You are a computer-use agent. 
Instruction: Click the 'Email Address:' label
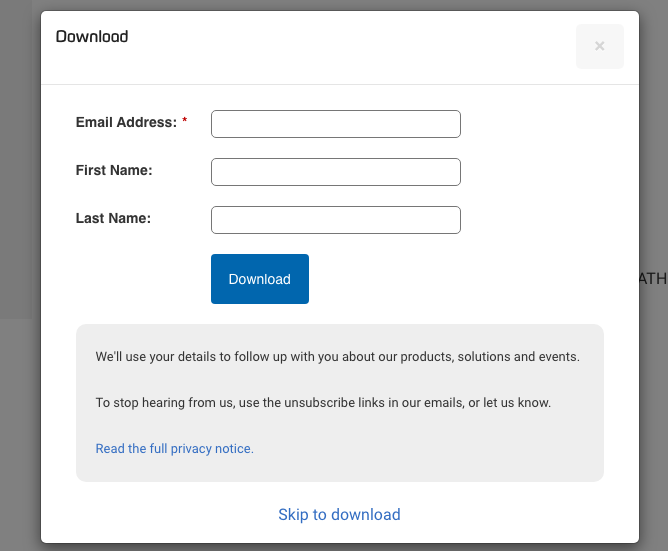(x=125, y=122)
